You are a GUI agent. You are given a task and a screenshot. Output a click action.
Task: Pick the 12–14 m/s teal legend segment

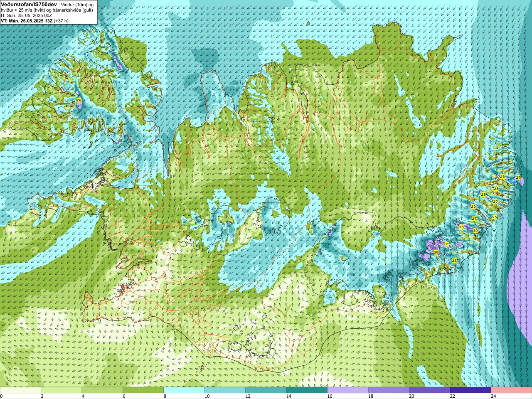point(266,390)
